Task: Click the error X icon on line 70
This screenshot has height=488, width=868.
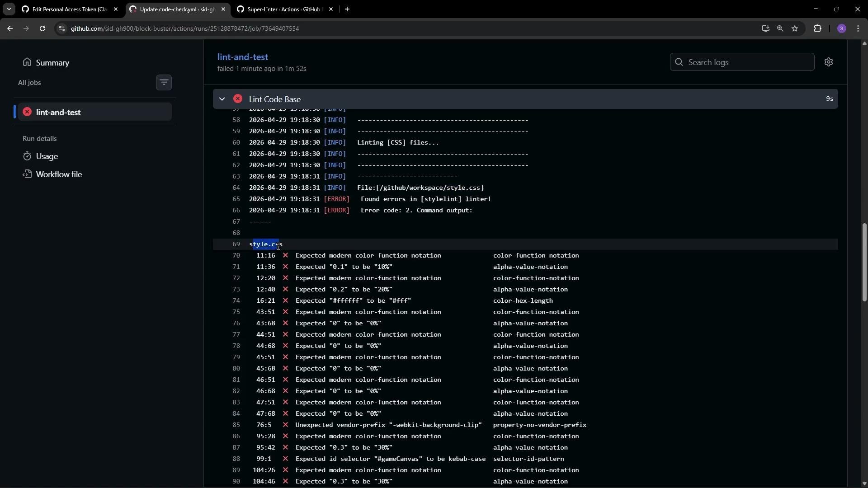Action: pos(285,255)
